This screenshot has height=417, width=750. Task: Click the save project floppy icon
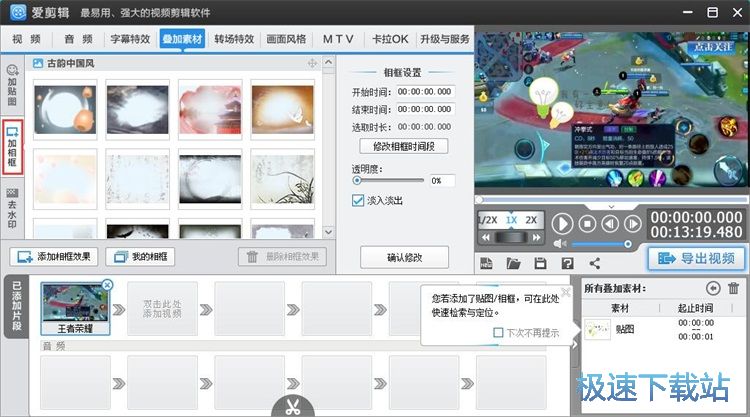tap(540, 263)
